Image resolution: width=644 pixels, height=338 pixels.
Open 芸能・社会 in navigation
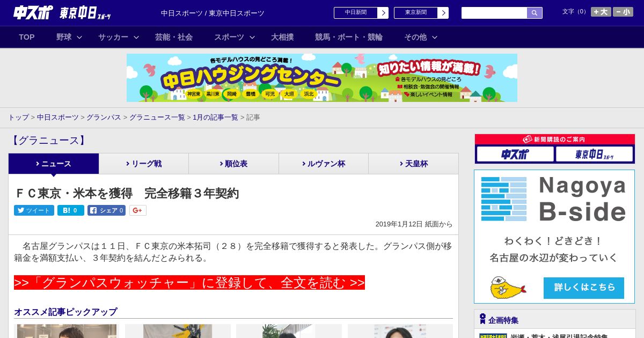[174, 37]
